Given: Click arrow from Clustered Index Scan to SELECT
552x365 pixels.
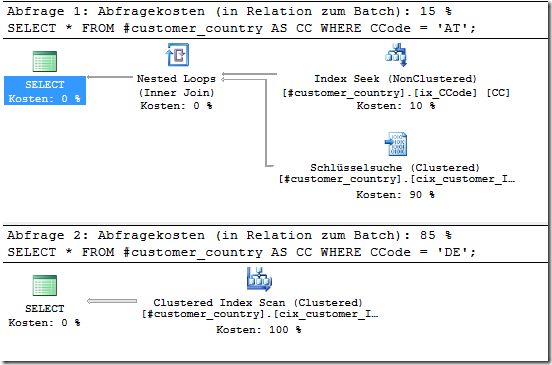Looking at the screenshot, I should tap(112, 301).
